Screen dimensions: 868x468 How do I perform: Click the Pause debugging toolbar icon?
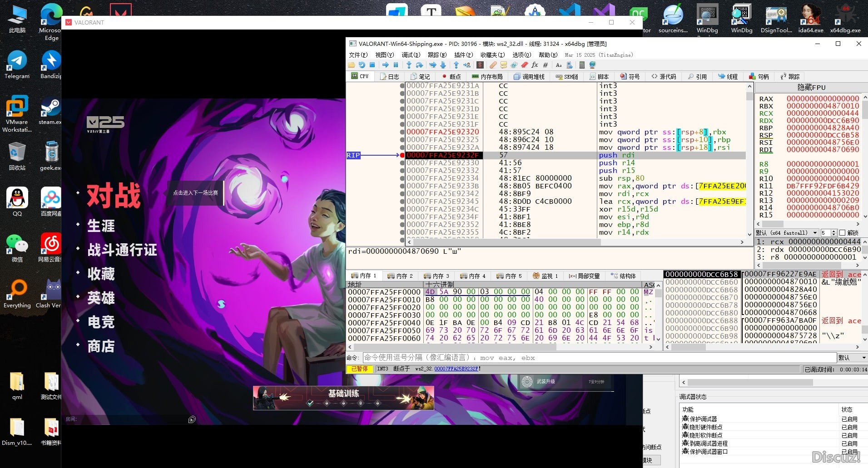pos(396,65)
